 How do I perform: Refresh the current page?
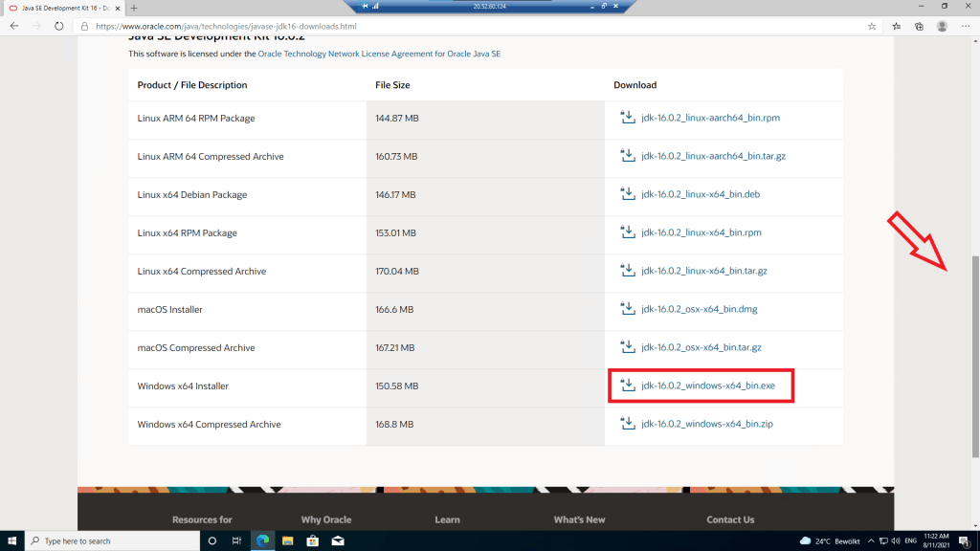tap(58, 26)
